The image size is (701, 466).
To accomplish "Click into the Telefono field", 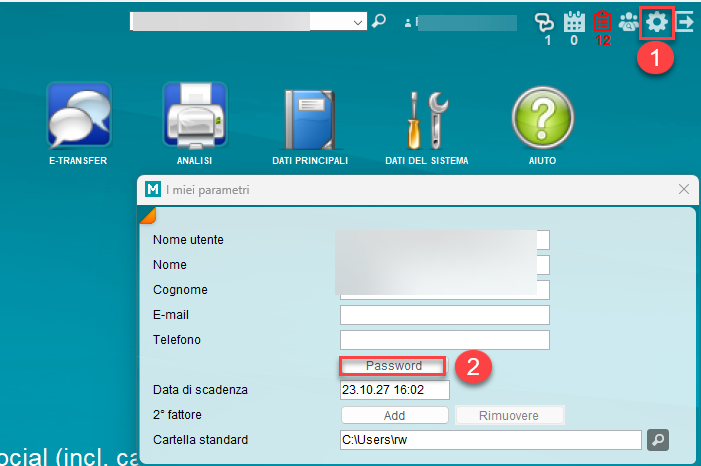I will tap(445, 340).
